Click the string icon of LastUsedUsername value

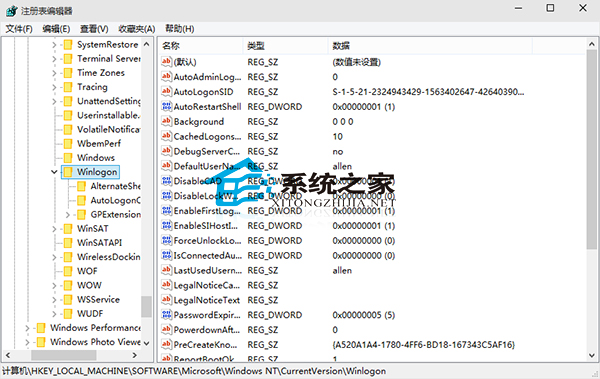(x=166, y=271)
